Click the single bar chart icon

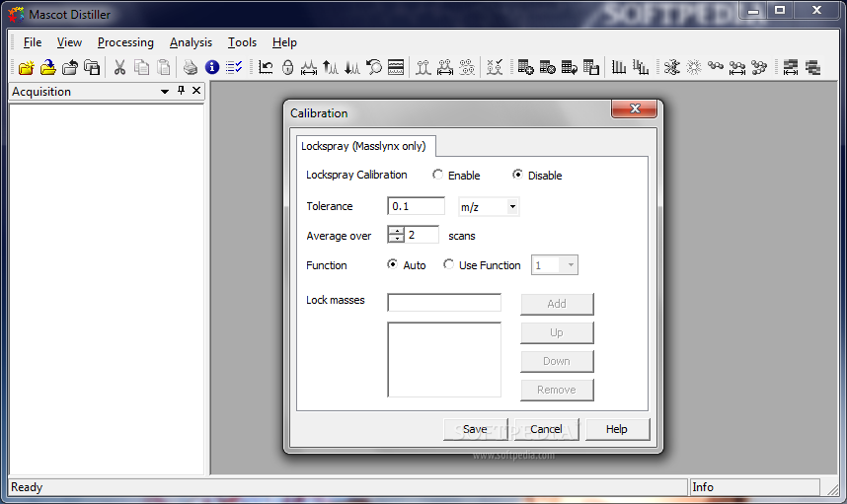point(619,67)
